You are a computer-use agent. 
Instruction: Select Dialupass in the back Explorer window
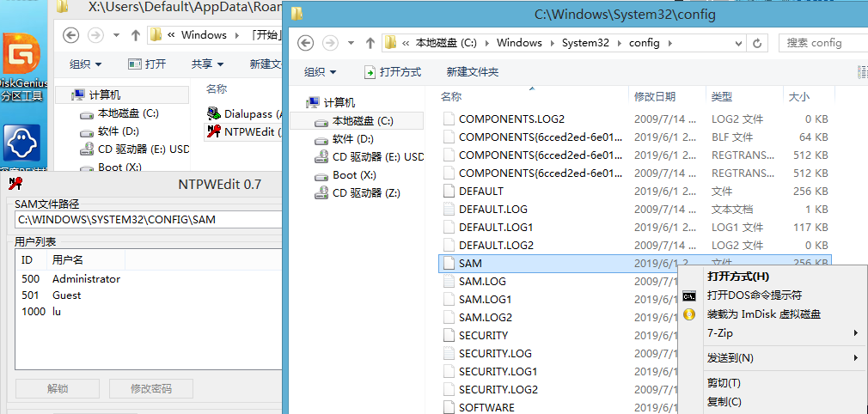point(246,114)
